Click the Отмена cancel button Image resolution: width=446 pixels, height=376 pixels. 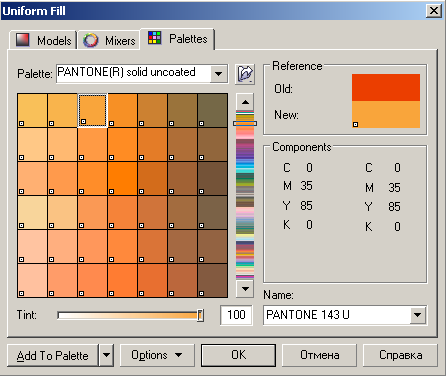click(319, 355)
